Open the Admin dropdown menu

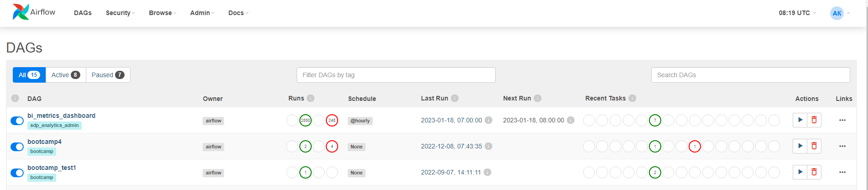(x=202, y=13)
